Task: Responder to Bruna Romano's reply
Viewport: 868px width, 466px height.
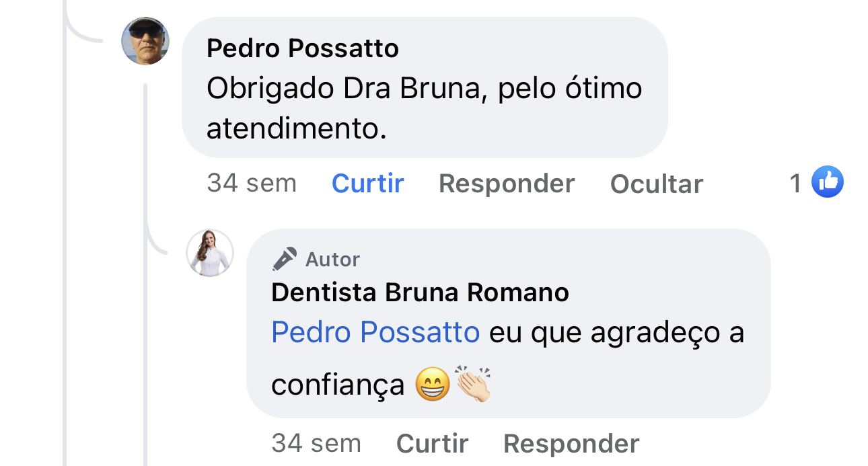Action: coord(571,442)
